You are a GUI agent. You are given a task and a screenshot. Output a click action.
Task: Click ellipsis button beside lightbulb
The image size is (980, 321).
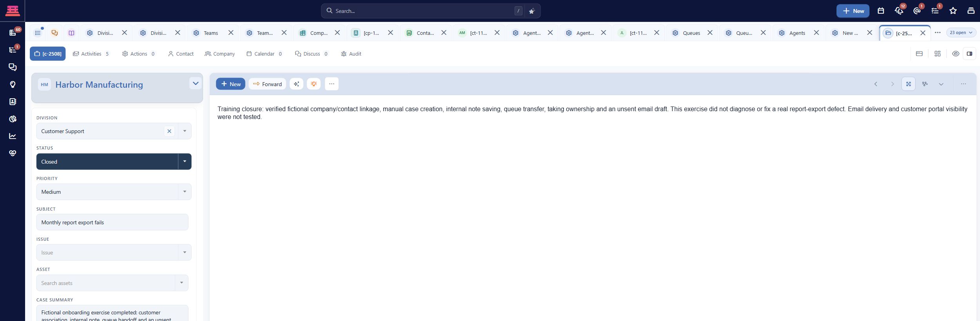point(332,84)
